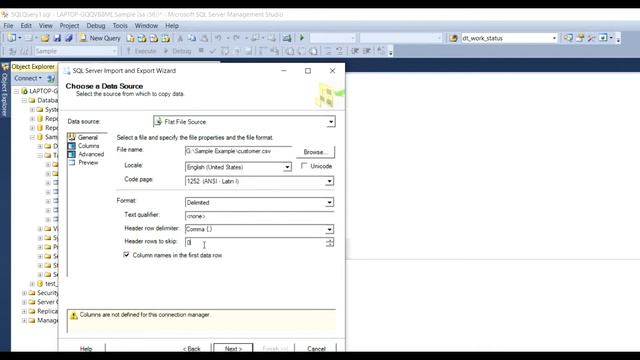Click the Paste icon in toolbar
640x360 pixels.
(x=204, y=38)
